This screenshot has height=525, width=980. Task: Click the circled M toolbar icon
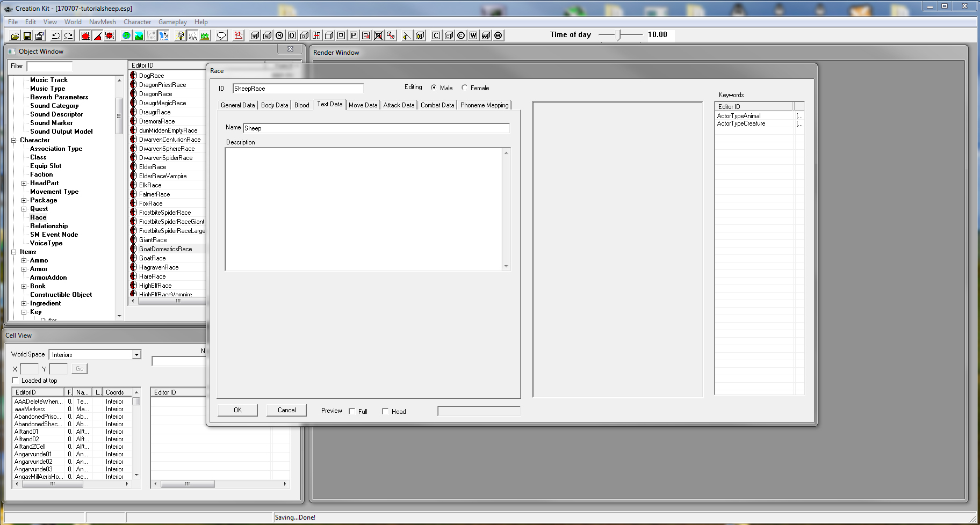tap(279, 36)
